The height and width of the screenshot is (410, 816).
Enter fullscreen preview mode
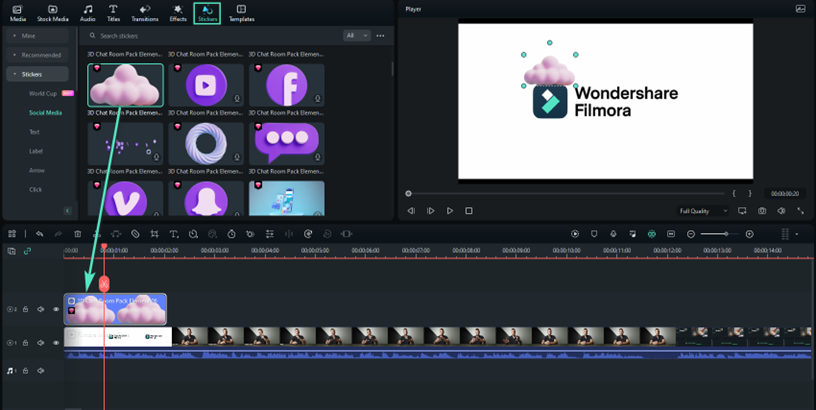(800, 211)
